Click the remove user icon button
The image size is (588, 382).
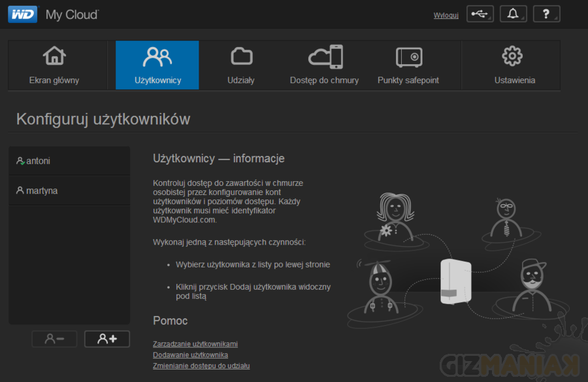pyautogui.click(x=54, y=339)
